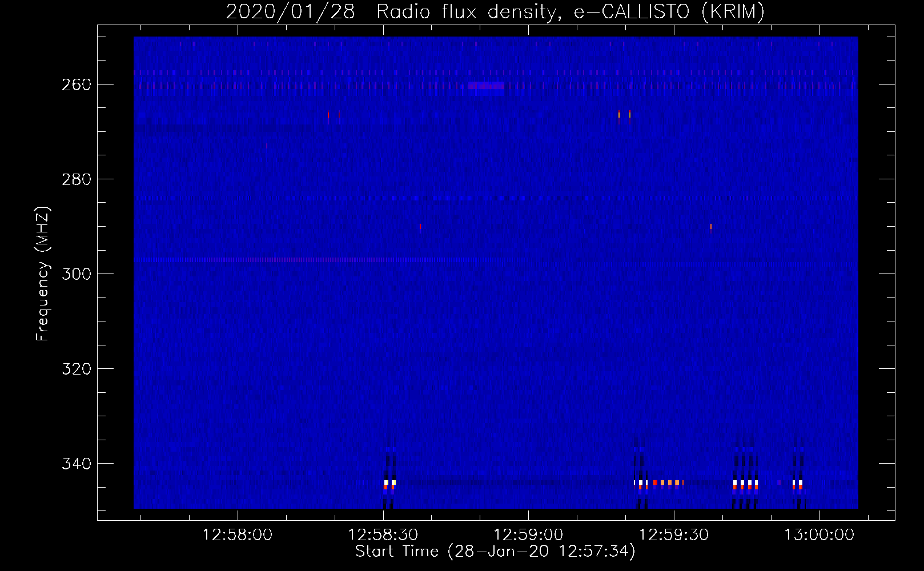This screenshot has width=924, height=571.
Task: Click the 12:58:30 time tick label
Action: 383,535
